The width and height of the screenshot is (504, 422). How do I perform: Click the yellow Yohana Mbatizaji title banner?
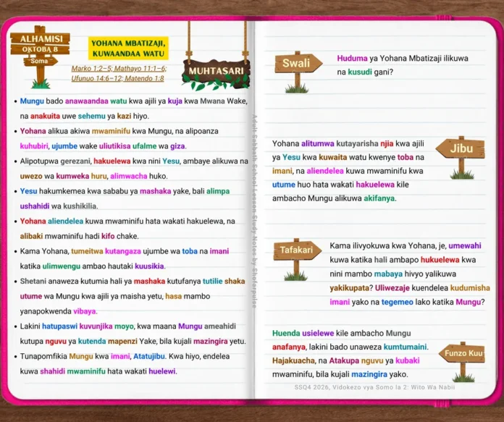(x=128, y=48)
